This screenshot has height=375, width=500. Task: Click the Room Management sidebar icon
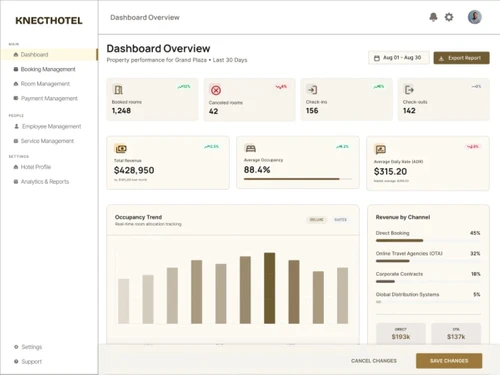(16, 84)
